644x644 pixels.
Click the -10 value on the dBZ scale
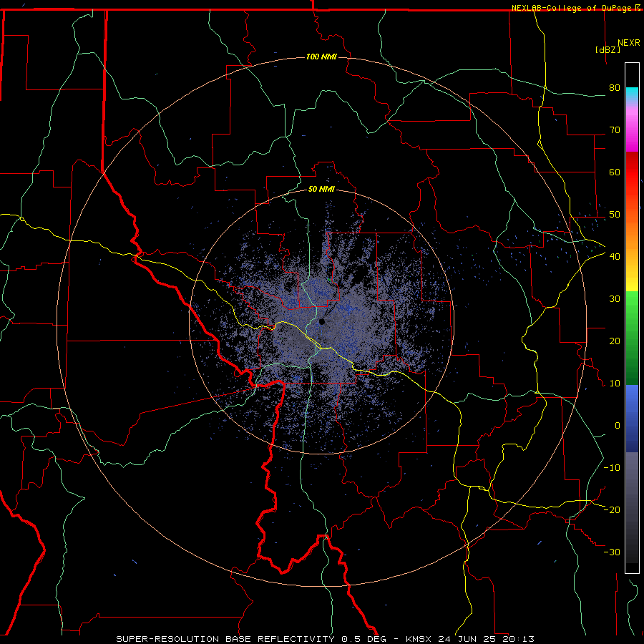pyautogui.click(x=612, y=468)
